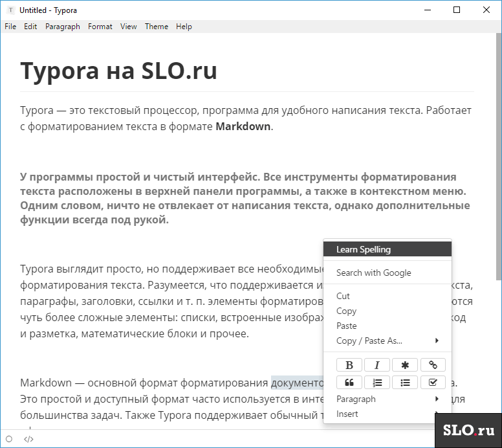The height and width of the screenshot is (448, 502).
Task: Choose Learn Spelling in context menu
Action: 387,249
